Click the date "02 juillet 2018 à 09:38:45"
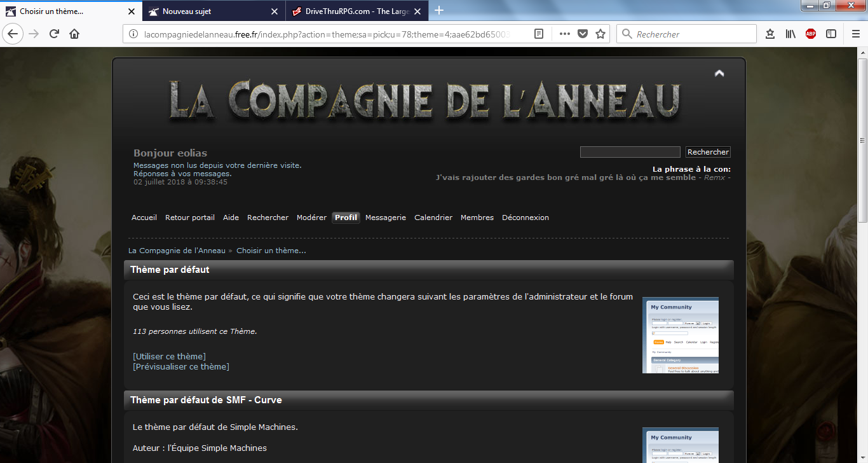The height and width of the screenshot is (463, 868). [x=180, y=182]
